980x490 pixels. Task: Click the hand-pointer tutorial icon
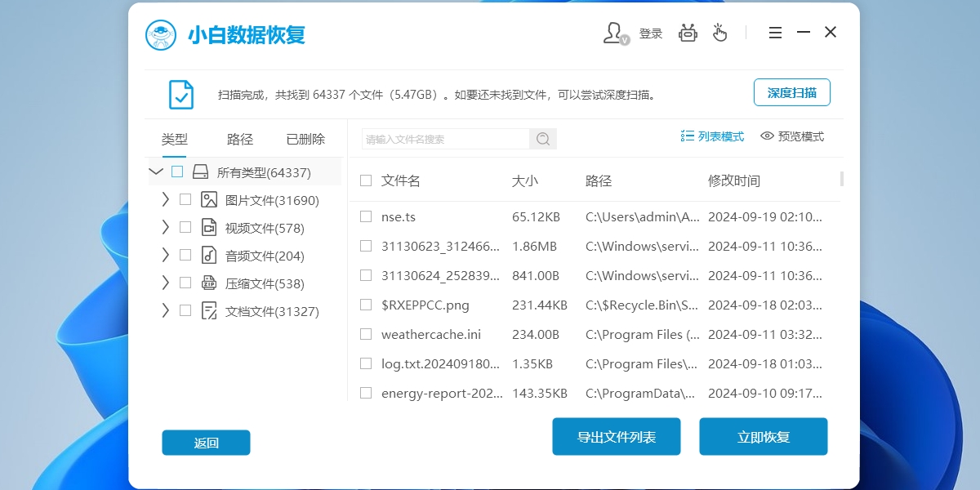720,32
